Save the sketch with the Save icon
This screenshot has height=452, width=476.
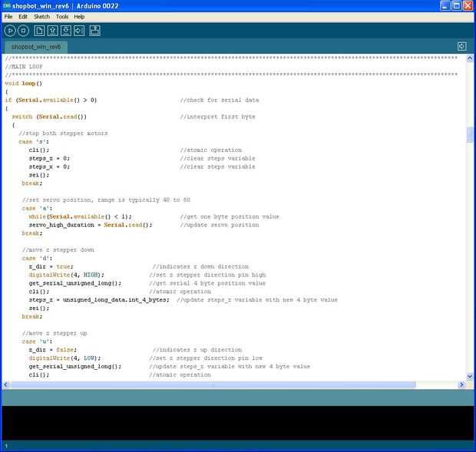pyautogui.click(x=66, y=31)
